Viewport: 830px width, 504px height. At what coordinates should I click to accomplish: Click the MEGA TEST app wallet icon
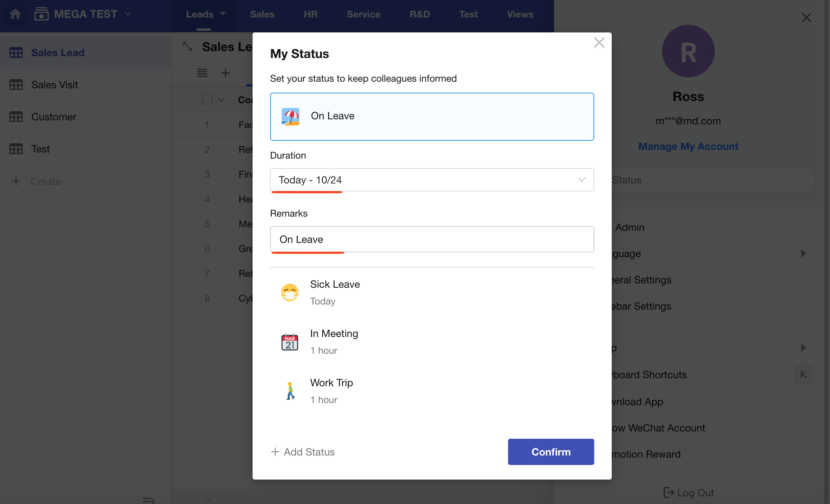(x=41, y=14)
